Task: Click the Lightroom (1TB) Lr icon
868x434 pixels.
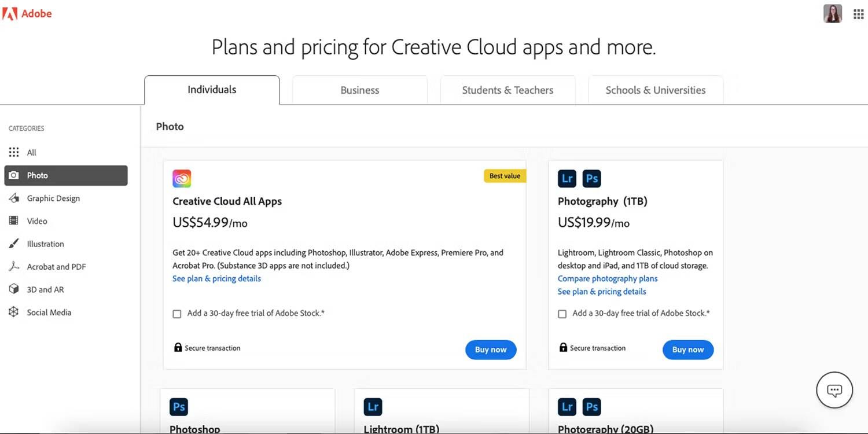Action: [x=372, y=406]
